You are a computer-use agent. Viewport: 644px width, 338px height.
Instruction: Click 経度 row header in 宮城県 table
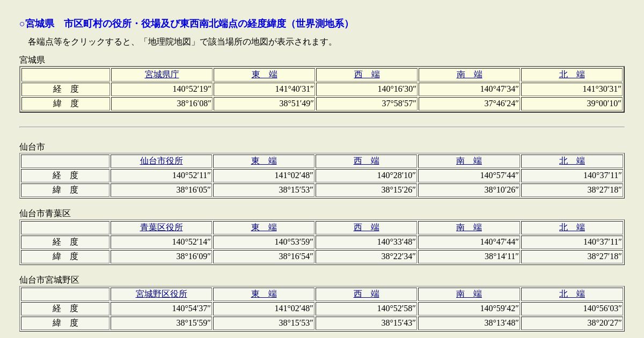click(x=66, y=89)
